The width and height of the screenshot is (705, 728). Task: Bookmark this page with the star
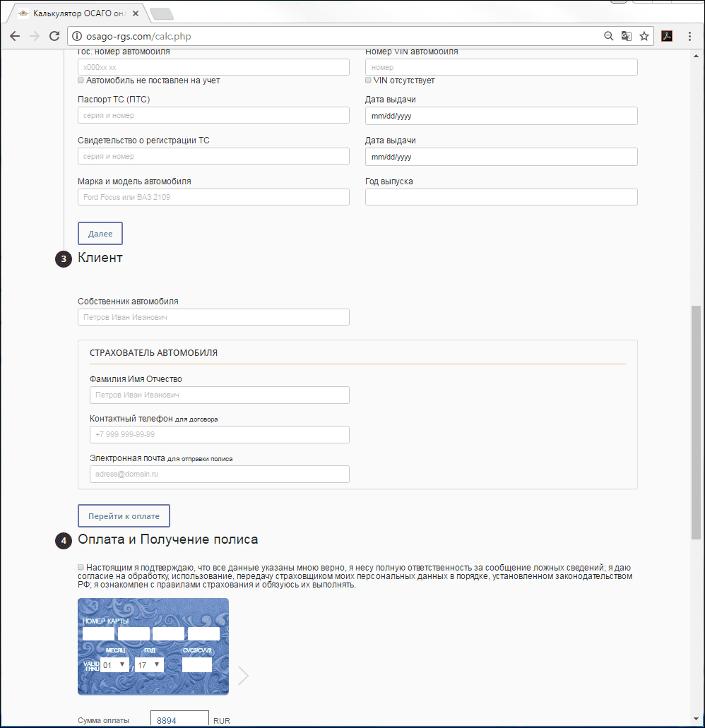644,36
